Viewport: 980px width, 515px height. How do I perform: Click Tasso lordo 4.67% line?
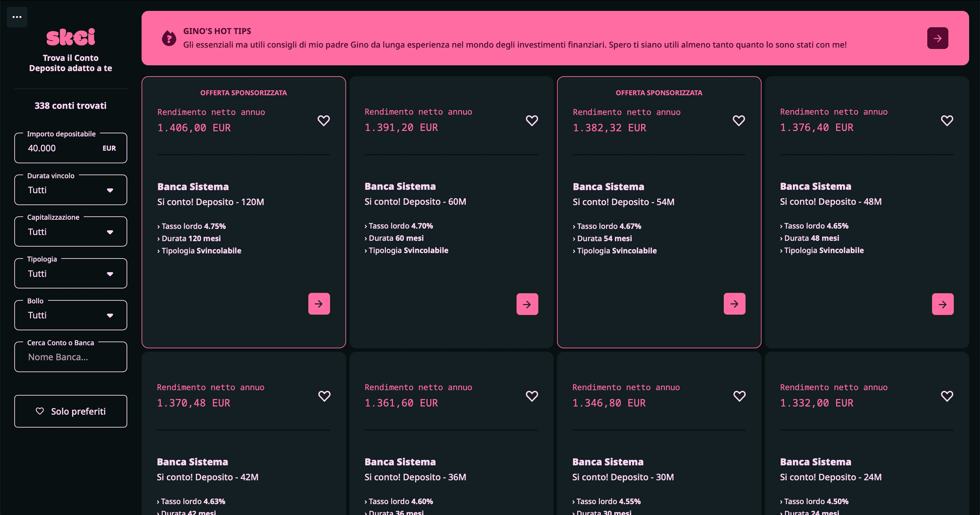(x=607, y=226)
